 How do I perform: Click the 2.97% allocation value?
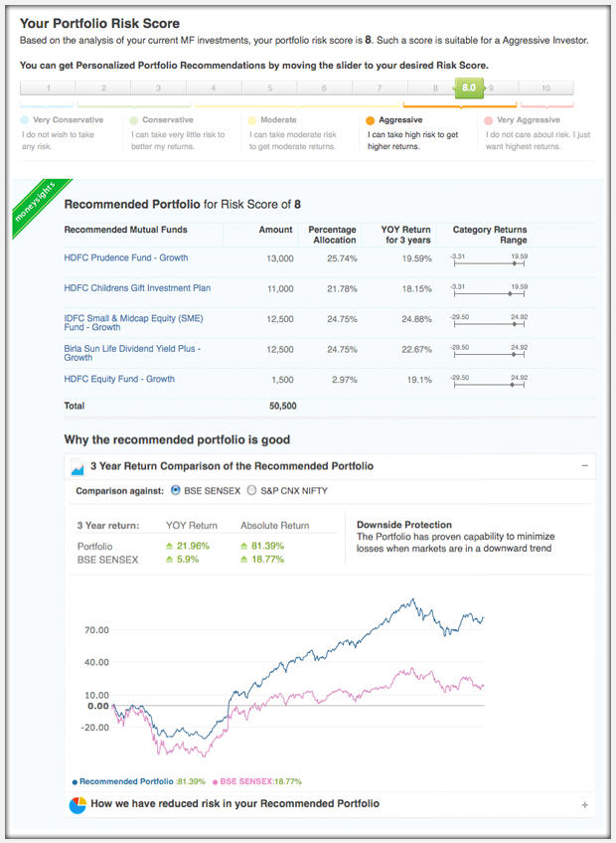tap(345, 380)
